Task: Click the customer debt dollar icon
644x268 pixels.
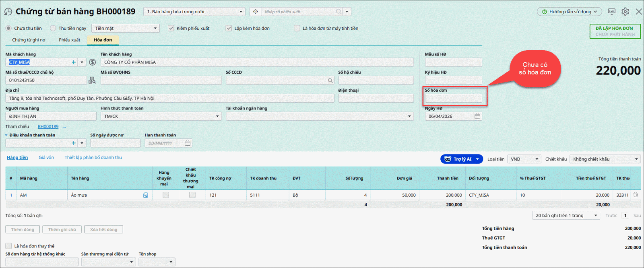Action: click(93, 62)
